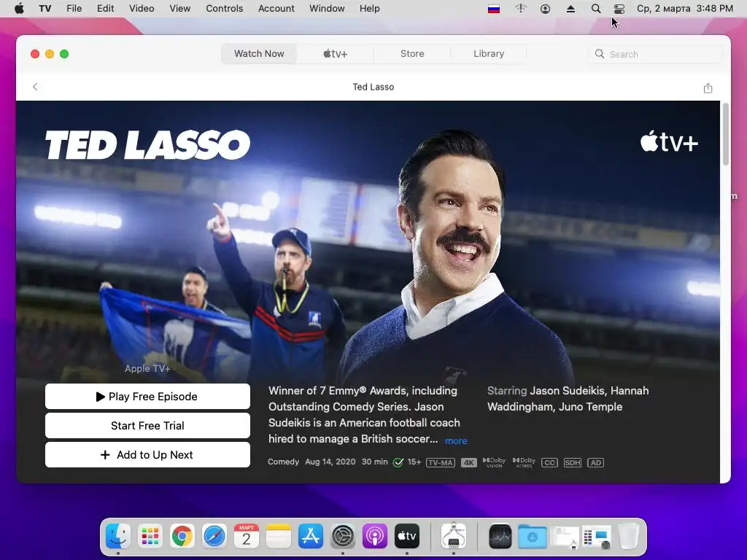
Task: Click the AD audio description badge
Action: [x=595, y=463]
